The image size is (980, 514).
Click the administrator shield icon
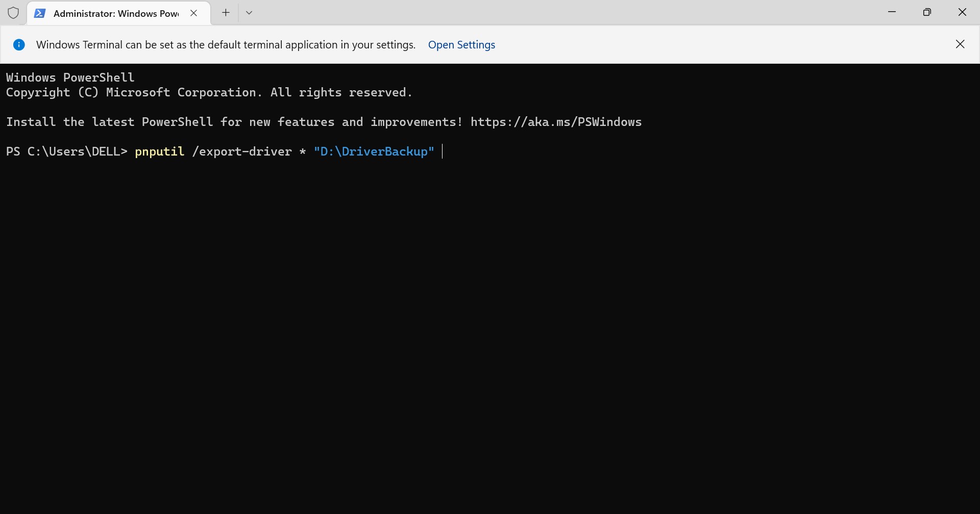coord(13,13)
